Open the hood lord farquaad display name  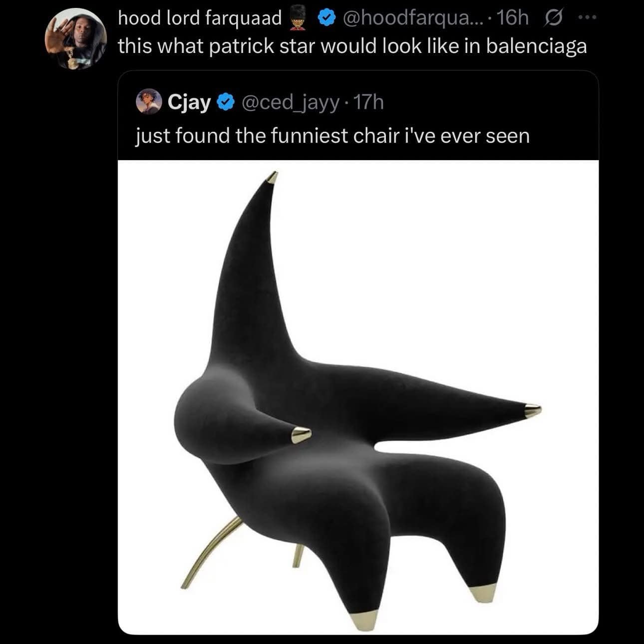pos(200,18)
